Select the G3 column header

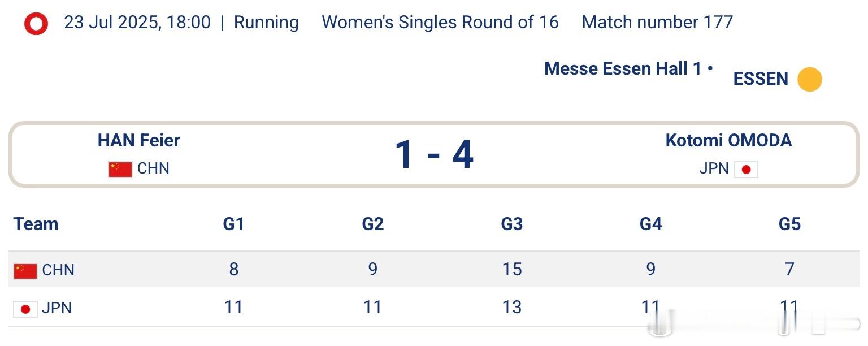[x=511, y=224]
